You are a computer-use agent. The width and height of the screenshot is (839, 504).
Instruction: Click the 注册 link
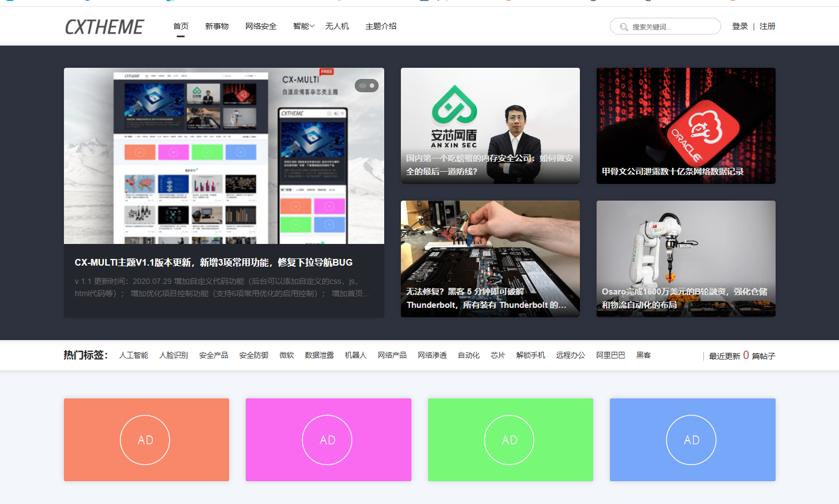(767, 26)
